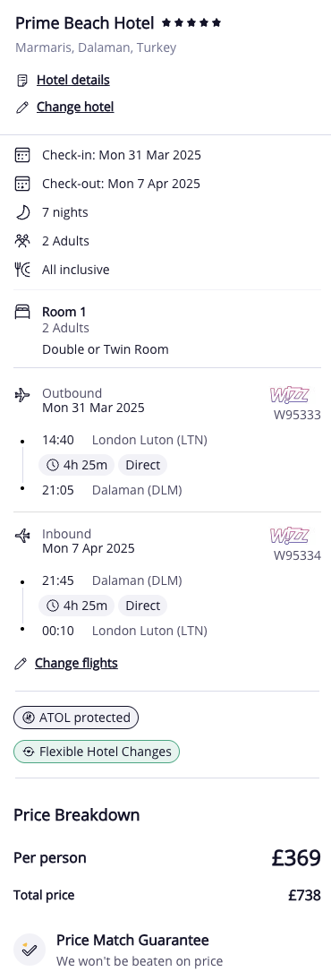Click the outbound flight plane icon
This screenshot has height=980, width=331.
pos(22,395)
